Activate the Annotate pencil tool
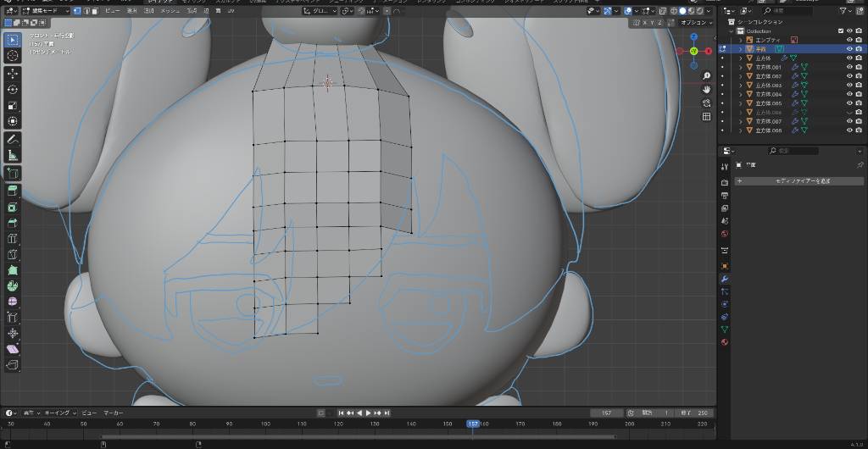 pyautogui.click(x=13, y=139)
